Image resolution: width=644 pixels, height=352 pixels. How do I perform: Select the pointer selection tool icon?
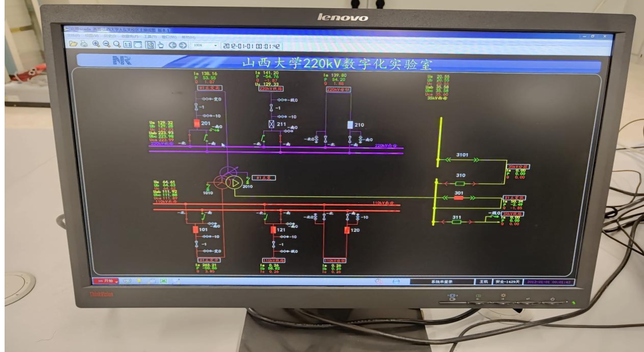click(151, 45)
